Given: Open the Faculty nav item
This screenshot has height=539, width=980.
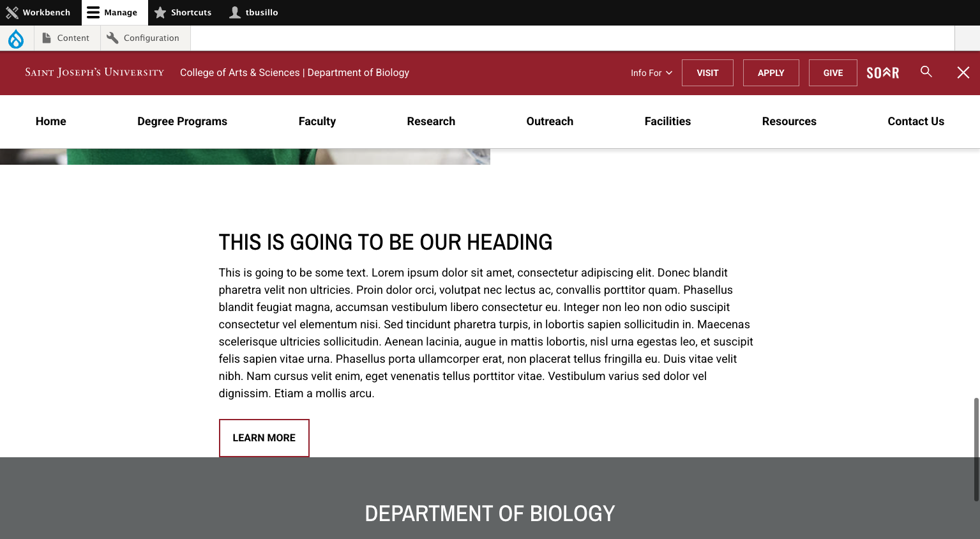Looking at the screenshot, I should point(317,121).
